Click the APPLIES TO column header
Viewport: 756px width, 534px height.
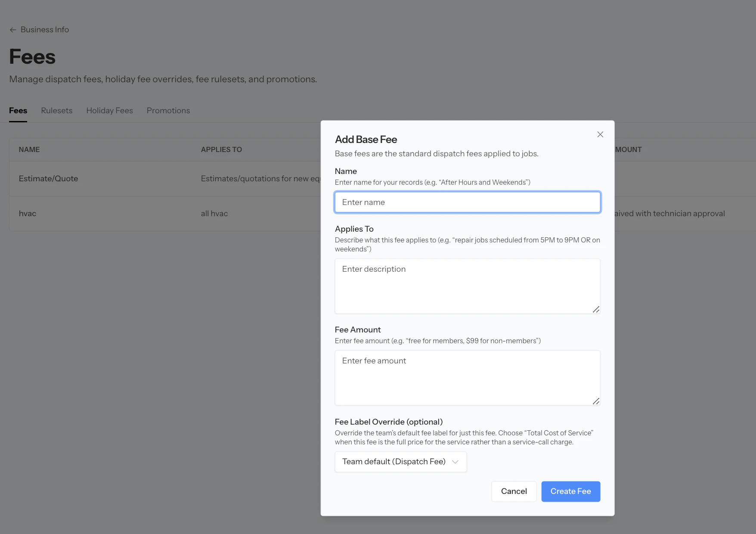(221, 149)
